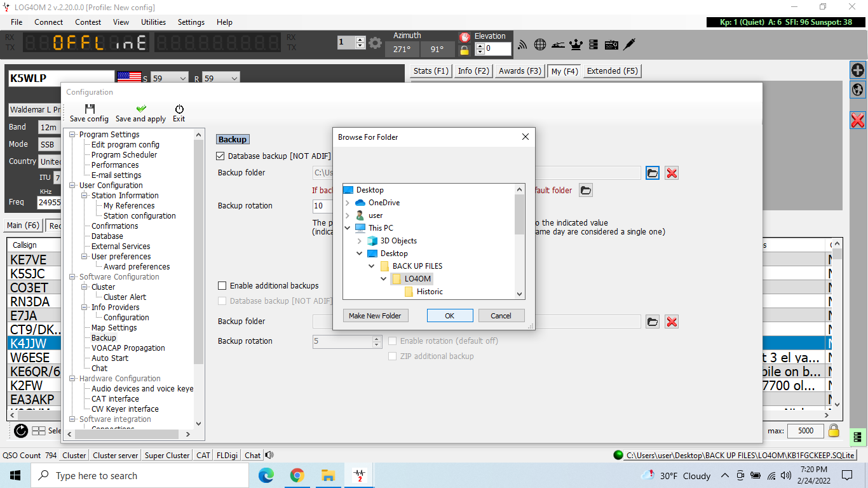This screenshot has width=868, height=488.
Task: Expand user folder in folder browser
Action: tap(348, 215)
